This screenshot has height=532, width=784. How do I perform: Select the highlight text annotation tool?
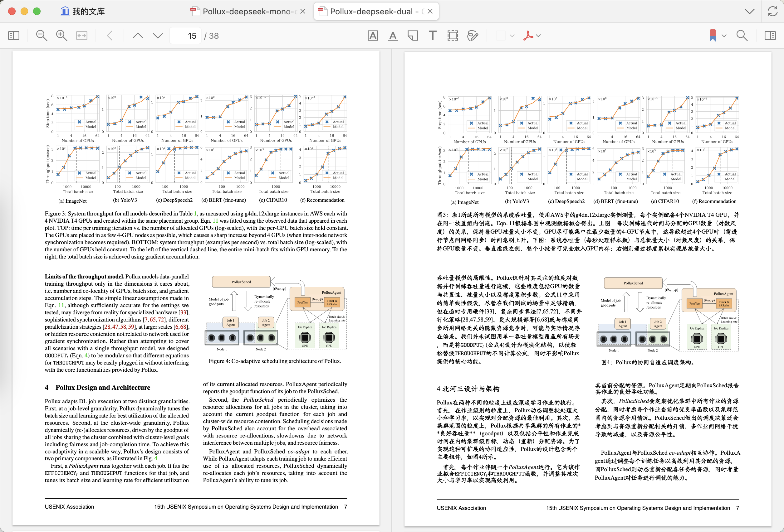pyautogui.click(x=372, y=36)
